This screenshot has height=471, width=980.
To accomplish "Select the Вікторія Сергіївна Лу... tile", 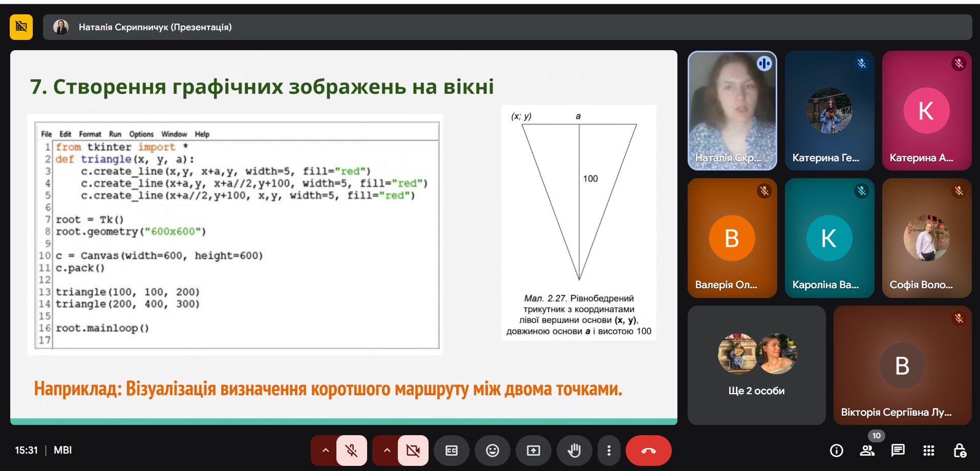I will [902, 366].
